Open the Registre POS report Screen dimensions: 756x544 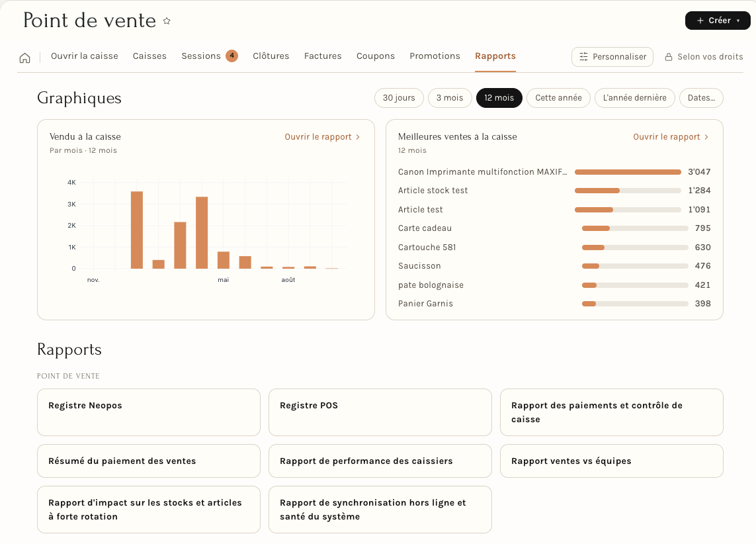[380, 412]
